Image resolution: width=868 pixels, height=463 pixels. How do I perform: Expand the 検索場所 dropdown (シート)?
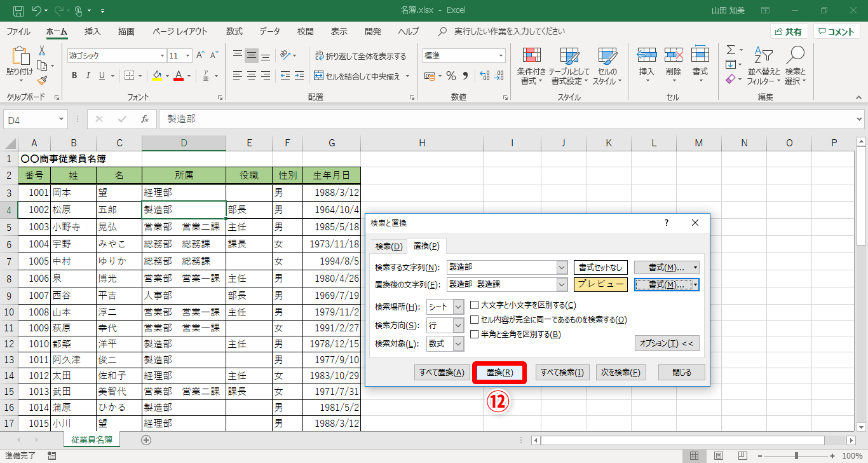point(459,307)
